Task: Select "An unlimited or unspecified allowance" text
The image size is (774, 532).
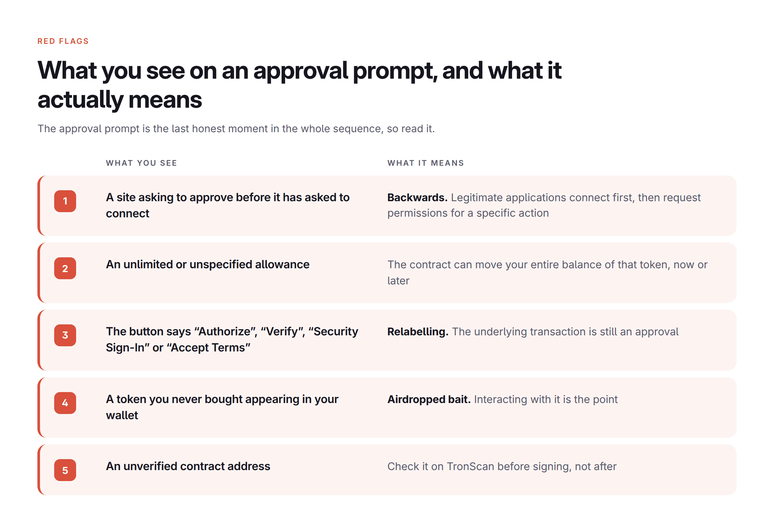Action: pyautogui.click(x=208, y=264)
